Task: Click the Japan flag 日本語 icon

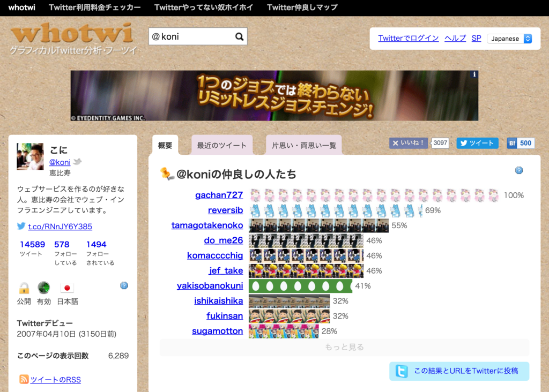Action: [67, 288]
